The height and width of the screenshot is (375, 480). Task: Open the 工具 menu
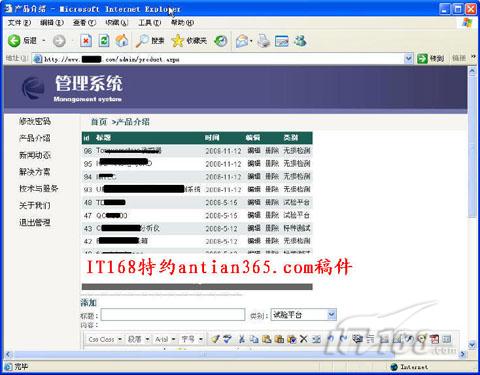click(150, 23)
